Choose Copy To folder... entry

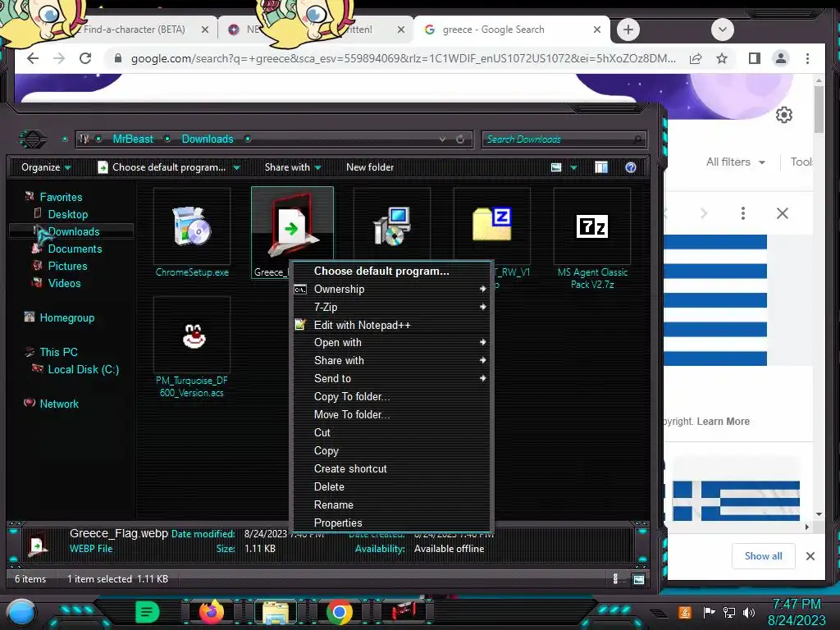391,397
